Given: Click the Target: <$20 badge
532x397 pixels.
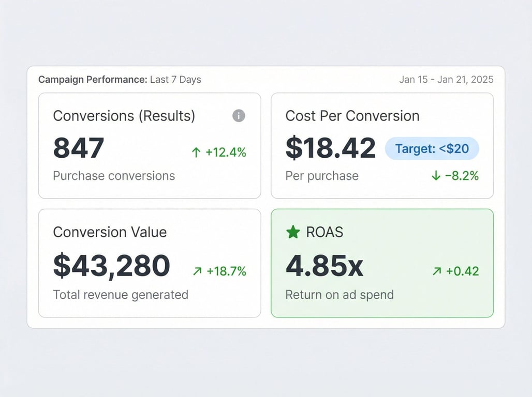Looking at the screenshot, I should tap(432, 149).
